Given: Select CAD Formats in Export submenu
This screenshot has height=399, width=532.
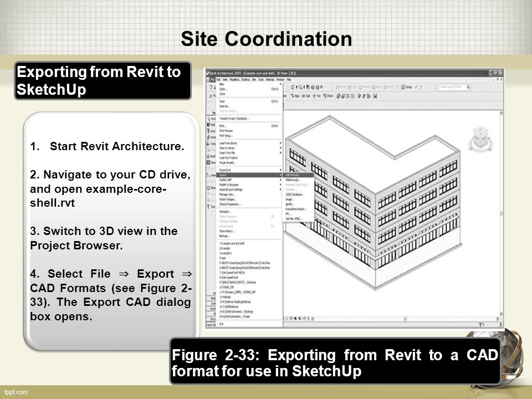Looking at the screenshot, I should click(x=299, y=175).
